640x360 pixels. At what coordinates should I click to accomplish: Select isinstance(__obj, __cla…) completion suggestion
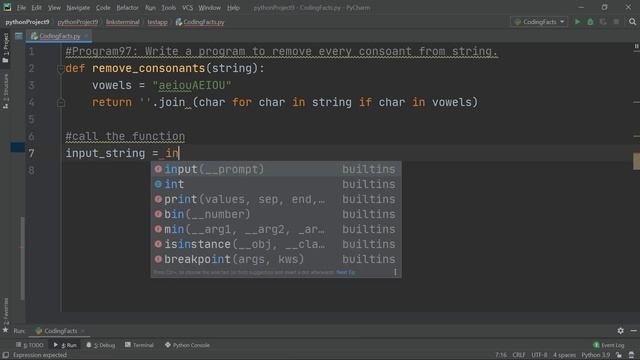(276, 244)
